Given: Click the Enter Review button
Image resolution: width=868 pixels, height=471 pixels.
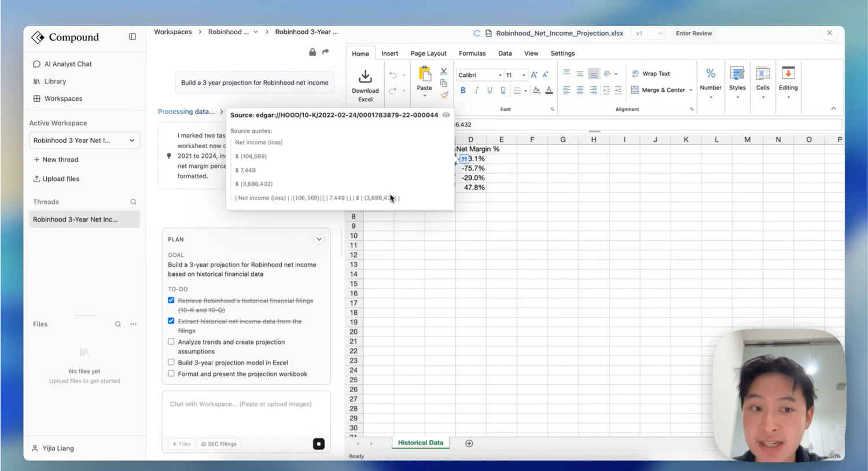Looking at the screenshot, I should (x=694, y=34).
